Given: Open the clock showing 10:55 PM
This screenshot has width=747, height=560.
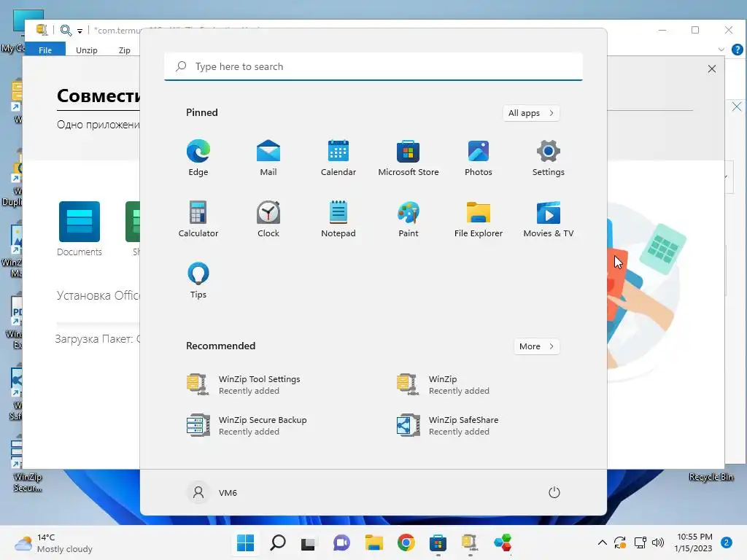Looking at the screenshot, I should click(694, 542).
